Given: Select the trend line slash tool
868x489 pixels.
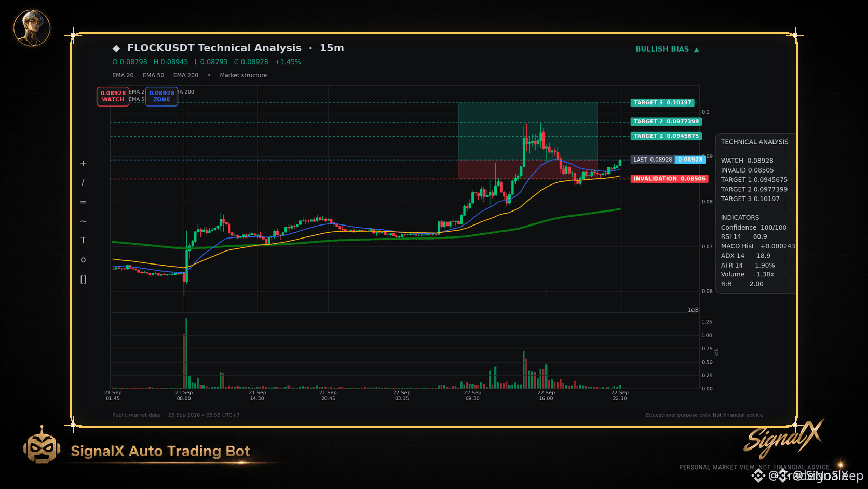Looking at the screenshot, I should click(83, 182).
